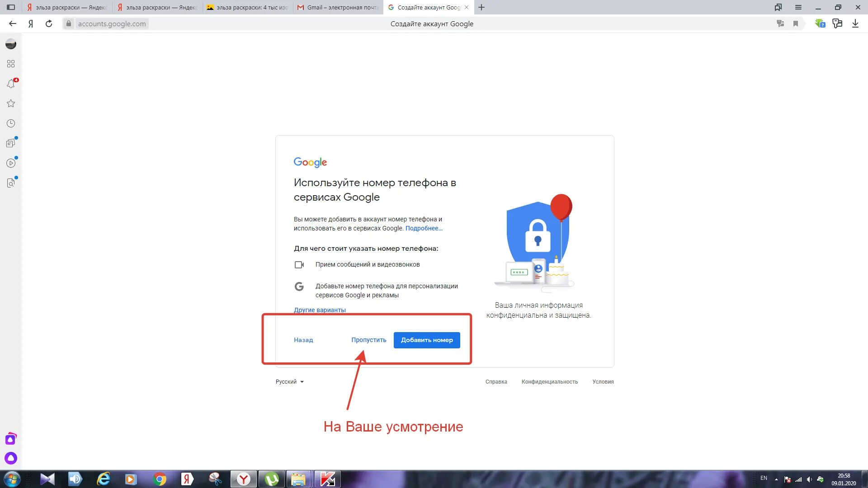Click Добавить номер add number button
868x488 pixels.
click(x=427, y=340)
